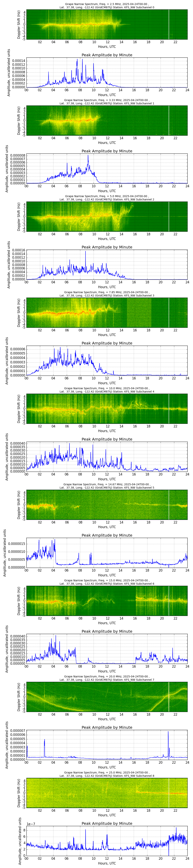The height and width of the screenshot is (868, 193).
Task: Click the Subchannel 2 5.0 MHz title text
Action: [x=107, y=198]
